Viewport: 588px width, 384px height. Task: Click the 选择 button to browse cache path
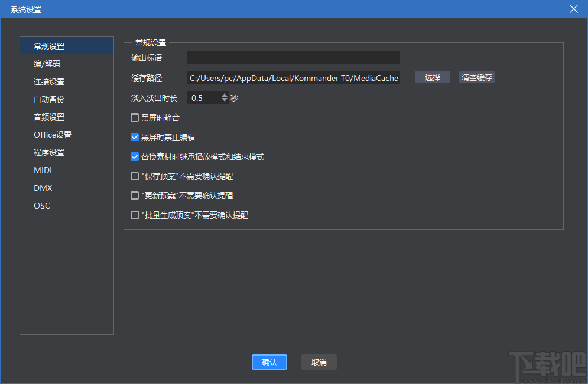(x=432, y=77)
